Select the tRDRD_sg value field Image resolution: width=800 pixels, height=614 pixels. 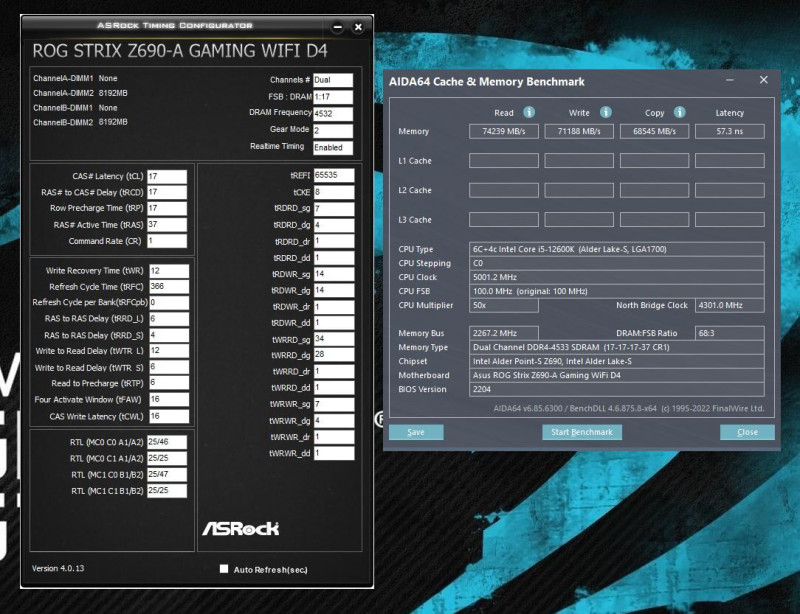[334, 209]
